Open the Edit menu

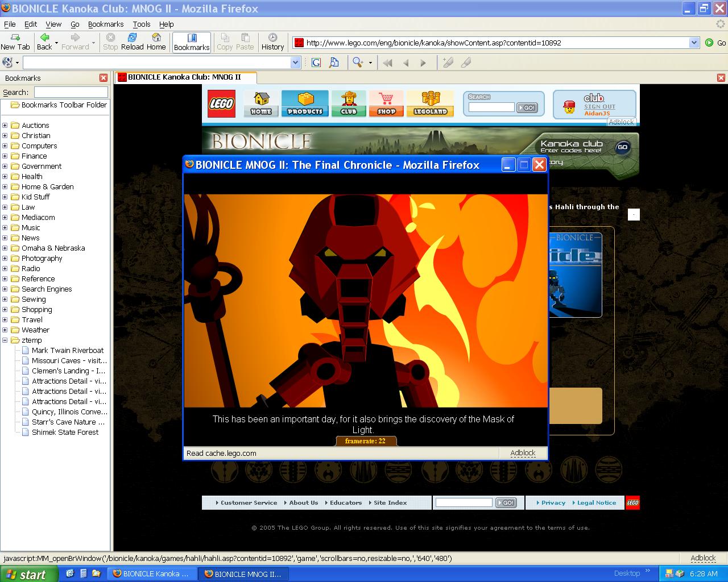pyautogui.click(x=31, y=24)
